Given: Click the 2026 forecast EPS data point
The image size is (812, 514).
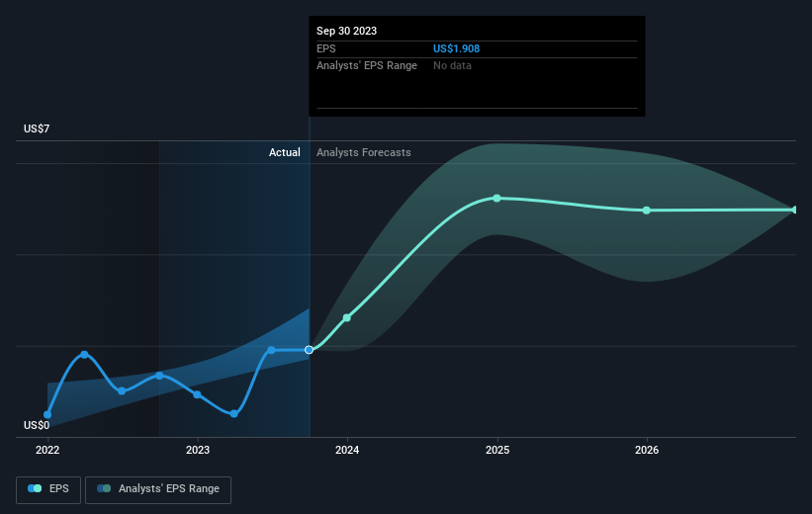Looking at the screenshot, I should [x=646, y=211].
